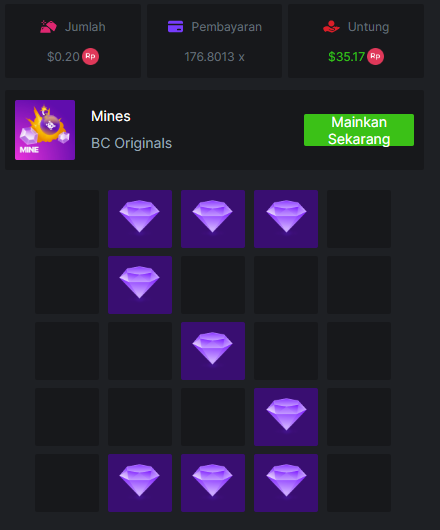The height and width of the screenshot is (530, 440).
Task: Click the Mainkan Sekarang green button
Action: [x=359, y=130]
